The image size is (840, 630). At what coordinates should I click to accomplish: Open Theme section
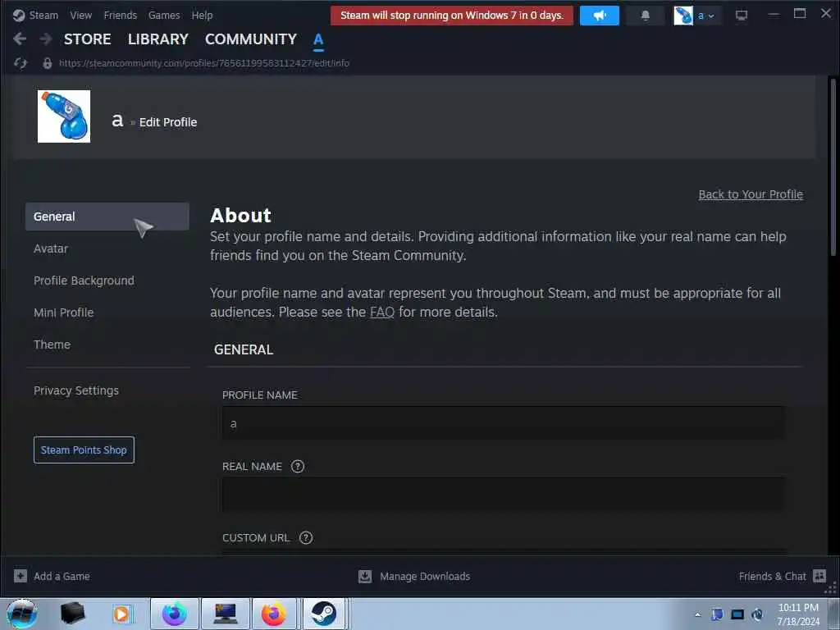point(52,345)
